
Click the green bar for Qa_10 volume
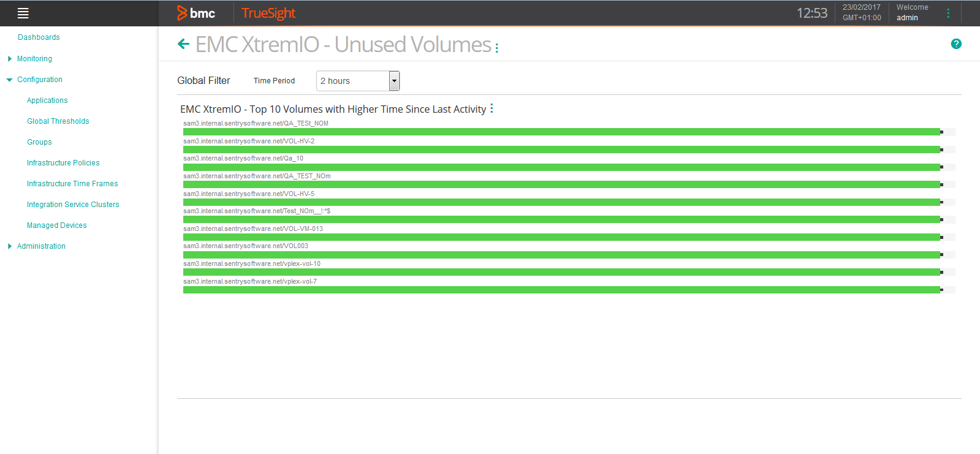coord(561,167)
